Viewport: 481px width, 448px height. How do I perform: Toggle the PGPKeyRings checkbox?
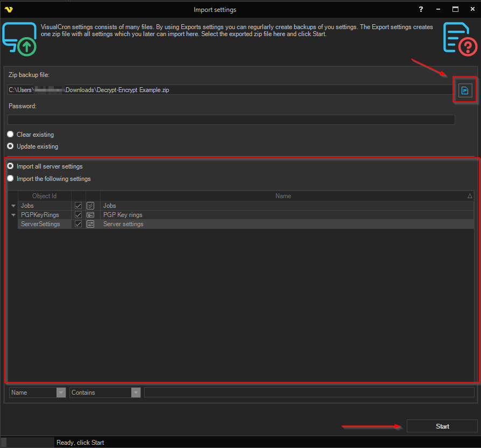(78, 215)
